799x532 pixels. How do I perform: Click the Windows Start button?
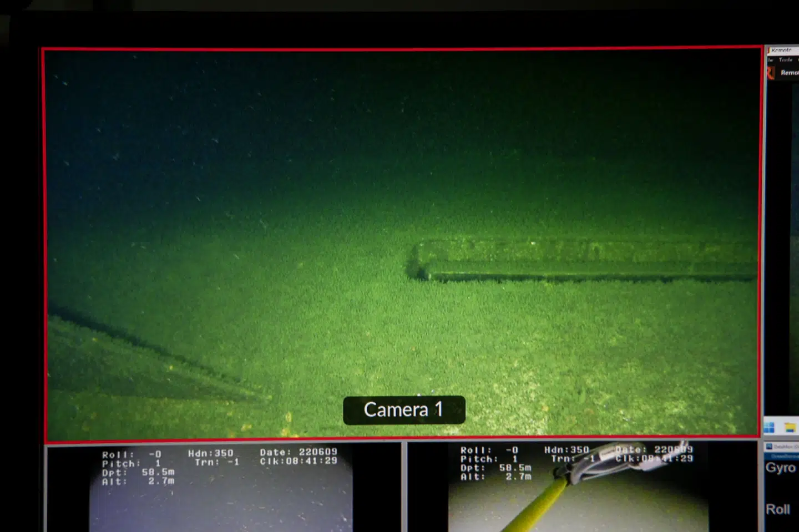tap(769, 427)
